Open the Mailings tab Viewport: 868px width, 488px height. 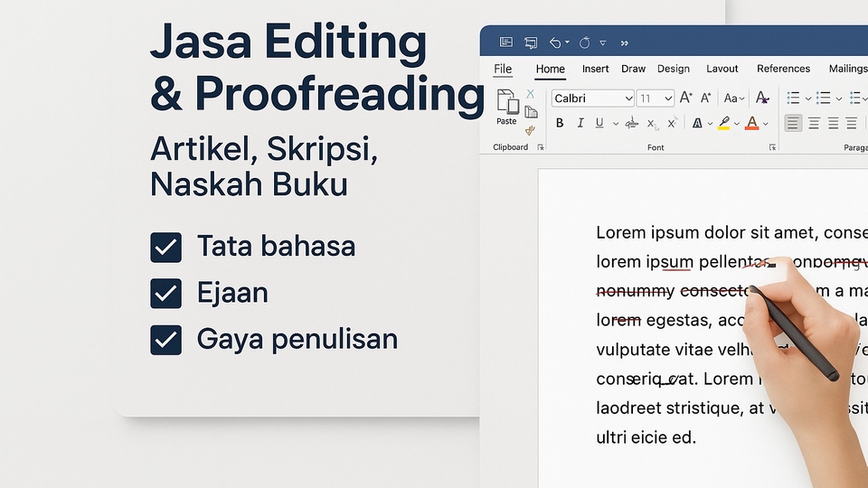click(848, 69)
